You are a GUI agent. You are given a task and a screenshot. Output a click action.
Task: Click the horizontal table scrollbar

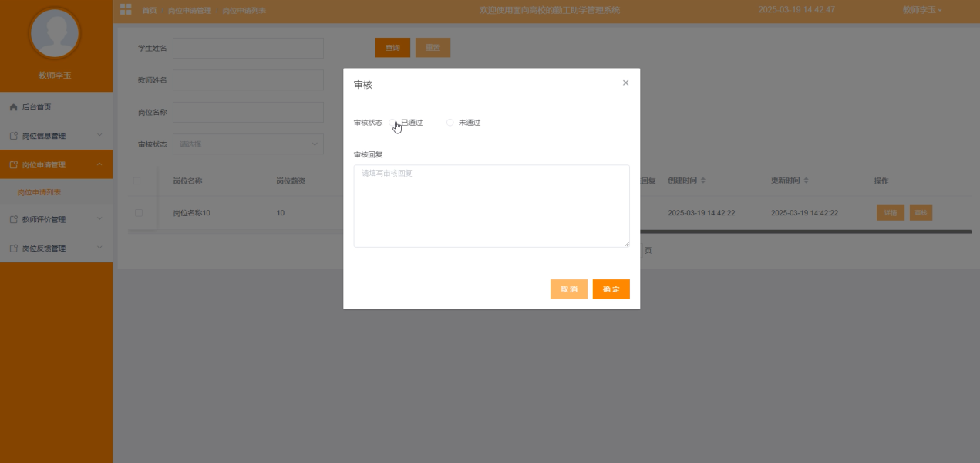[550, 231]
